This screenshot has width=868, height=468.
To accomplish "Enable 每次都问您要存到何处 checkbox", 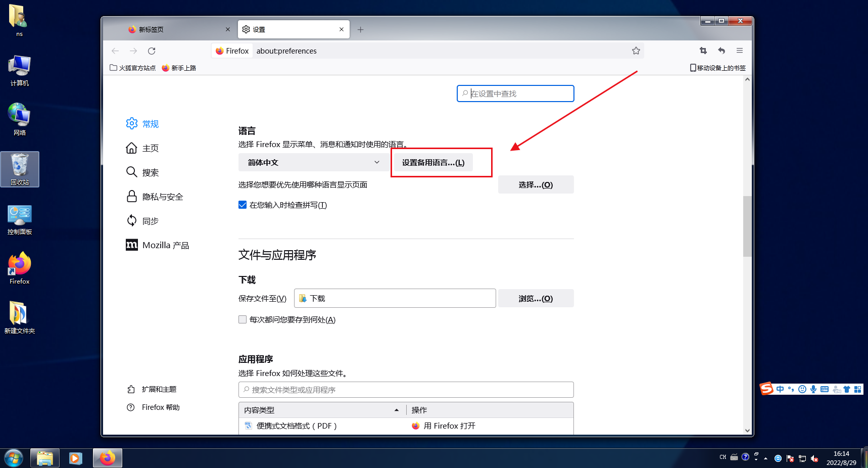I will (x=243, y=319).
